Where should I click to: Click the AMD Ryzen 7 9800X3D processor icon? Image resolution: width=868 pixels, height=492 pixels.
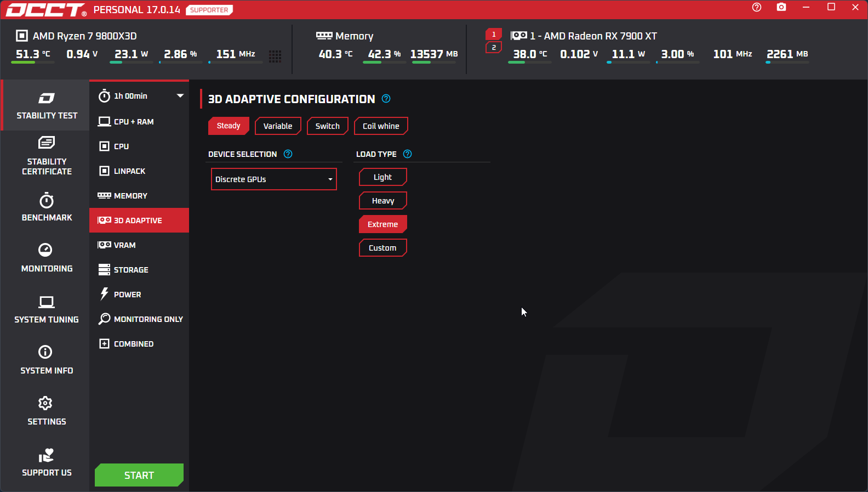click(22, 36)
